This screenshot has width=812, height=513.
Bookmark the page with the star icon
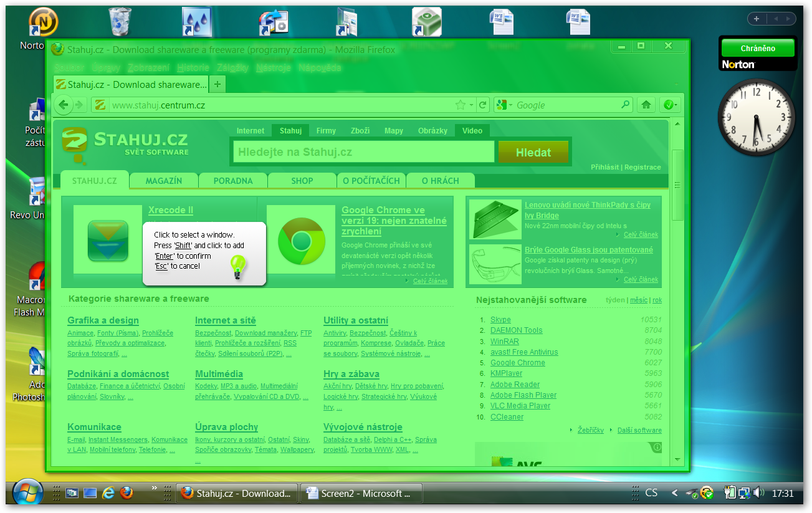[461, 105]
